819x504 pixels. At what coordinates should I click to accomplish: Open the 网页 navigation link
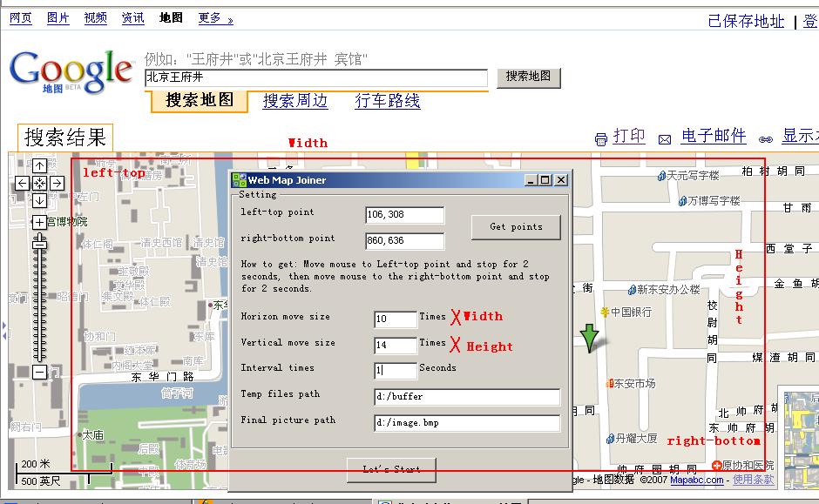(20, 18)
